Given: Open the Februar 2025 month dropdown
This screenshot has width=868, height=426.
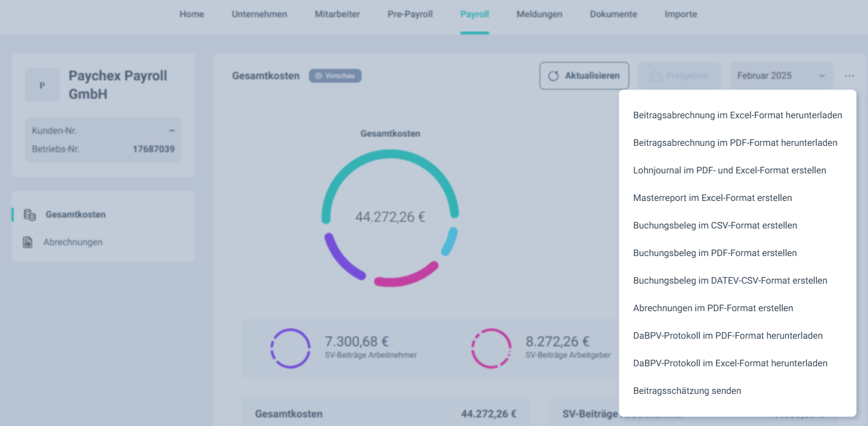Looking at the screenshot, I should point(781,76).
